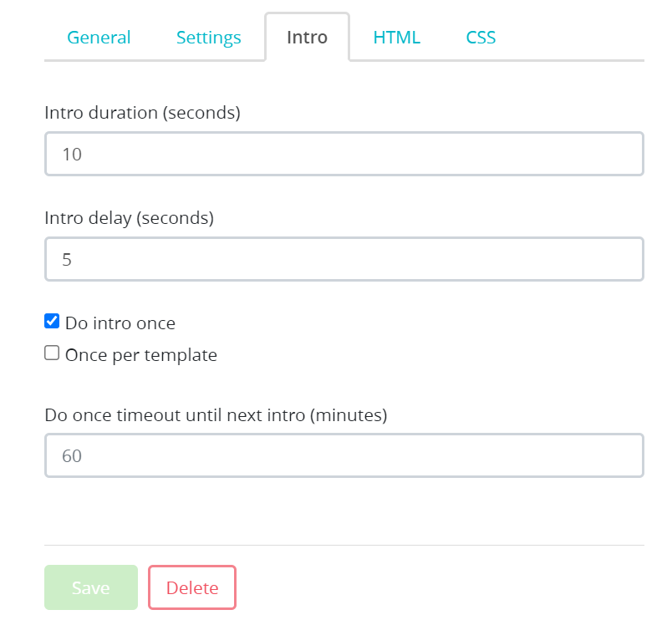Open the Settings tab
Screen dimensions: 672x620
click(208, 38)
